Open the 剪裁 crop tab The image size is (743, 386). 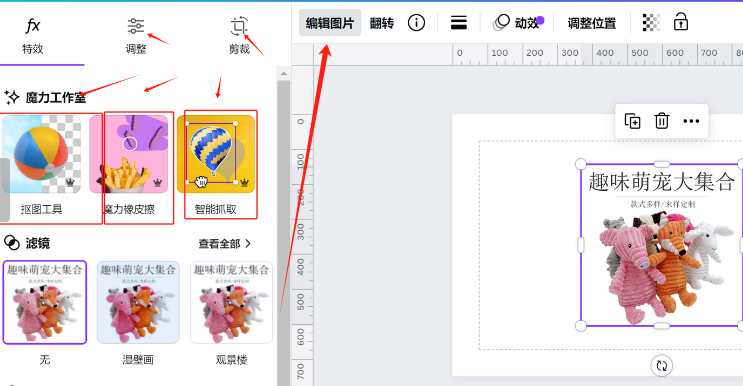coord(239,36)
